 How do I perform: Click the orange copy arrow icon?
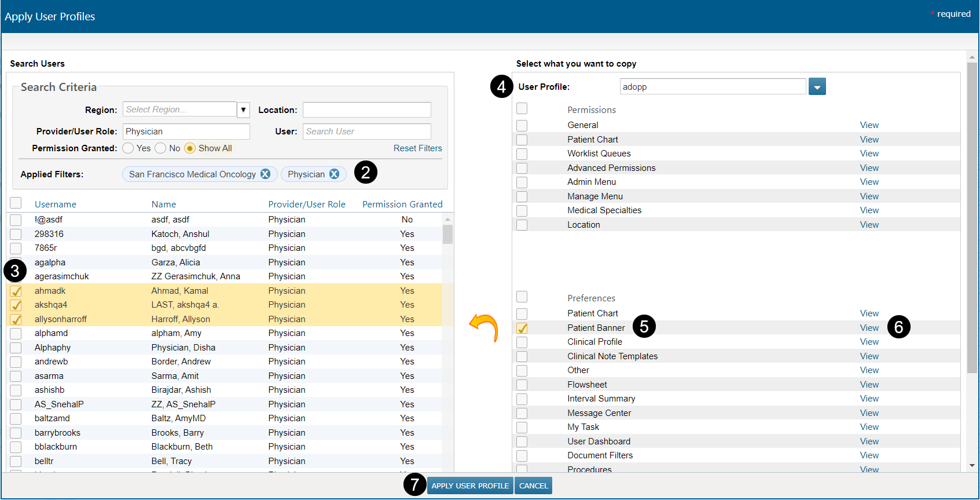tap(484, 327)
